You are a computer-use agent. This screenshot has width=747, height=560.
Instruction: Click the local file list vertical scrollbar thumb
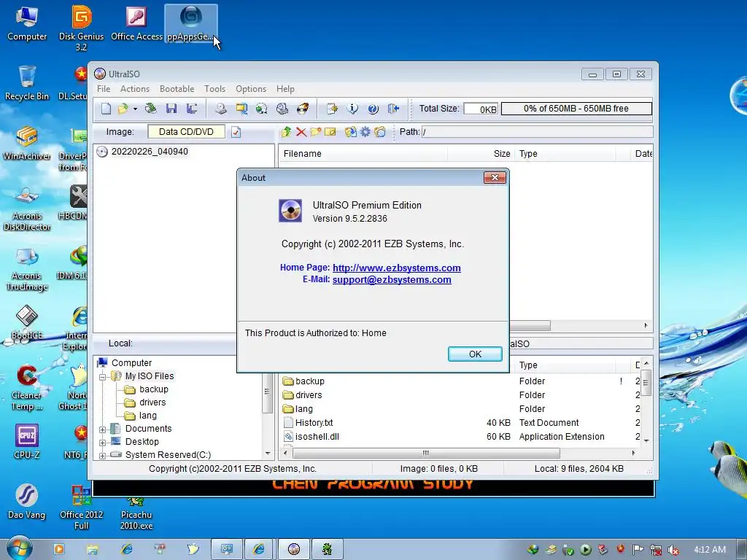coord(646,382)
